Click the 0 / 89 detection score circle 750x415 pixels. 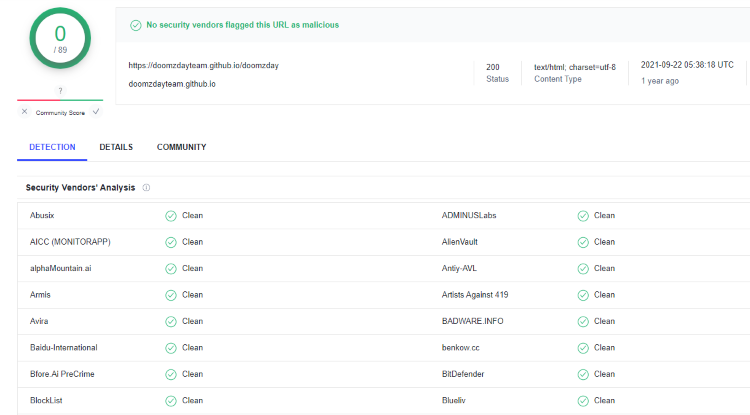60,38
